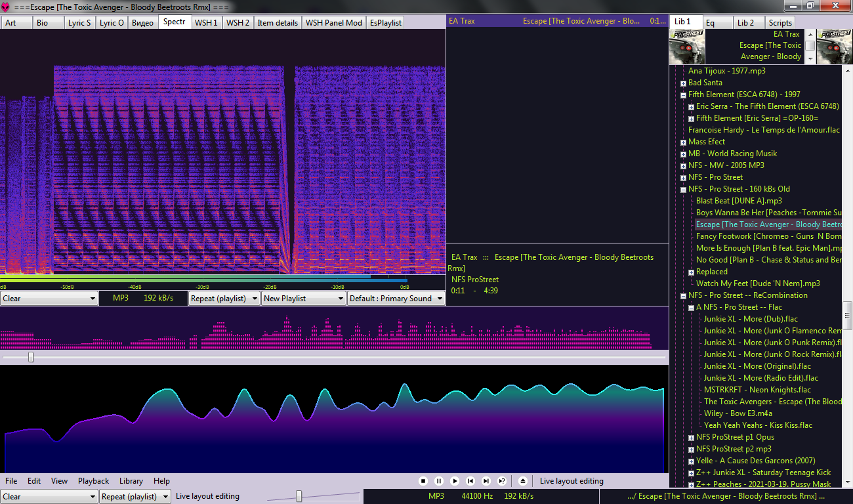Skip to the previous track
The image size is (853, 504).
(x=470, y=481)
